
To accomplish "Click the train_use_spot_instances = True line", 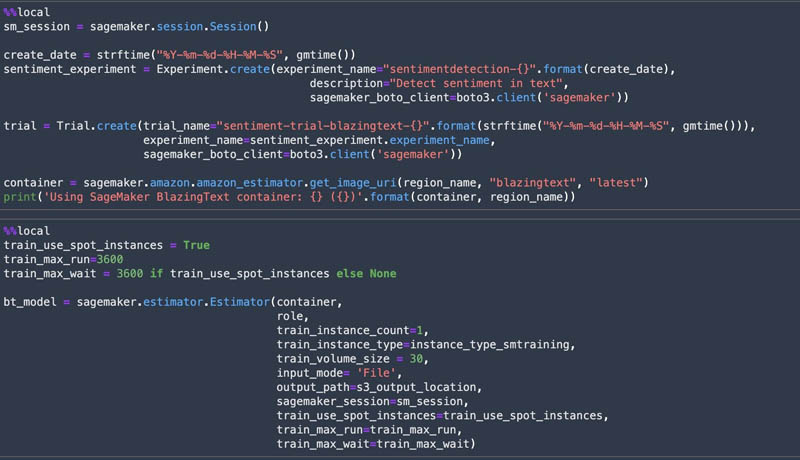I will click(x=107, y=245).
